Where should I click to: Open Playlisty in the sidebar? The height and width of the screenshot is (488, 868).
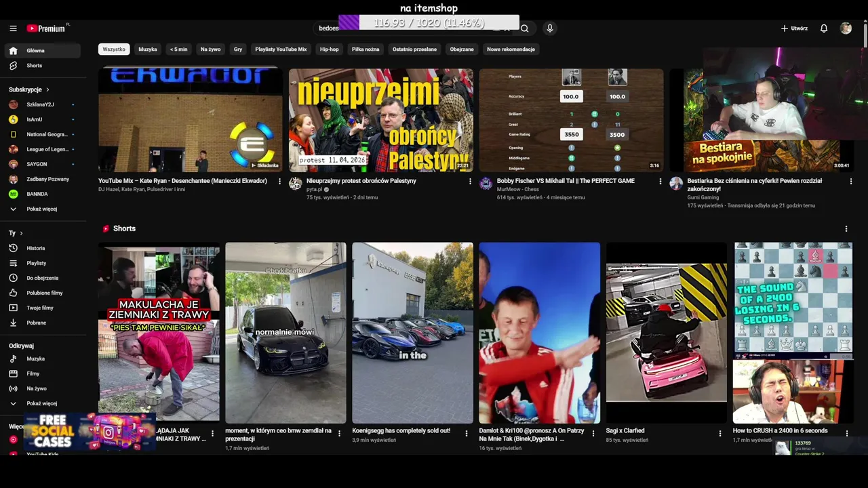click(x=43, y=263)
